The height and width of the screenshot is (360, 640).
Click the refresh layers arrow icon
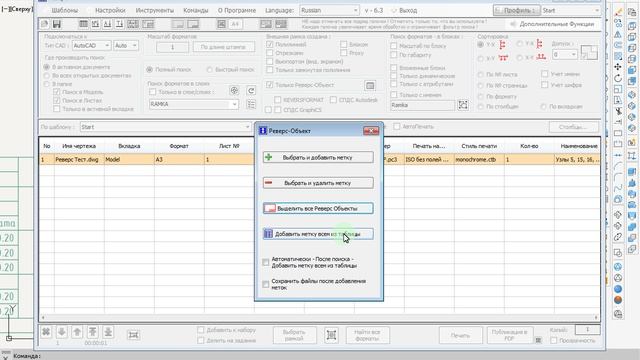click(x=251, y=91)
